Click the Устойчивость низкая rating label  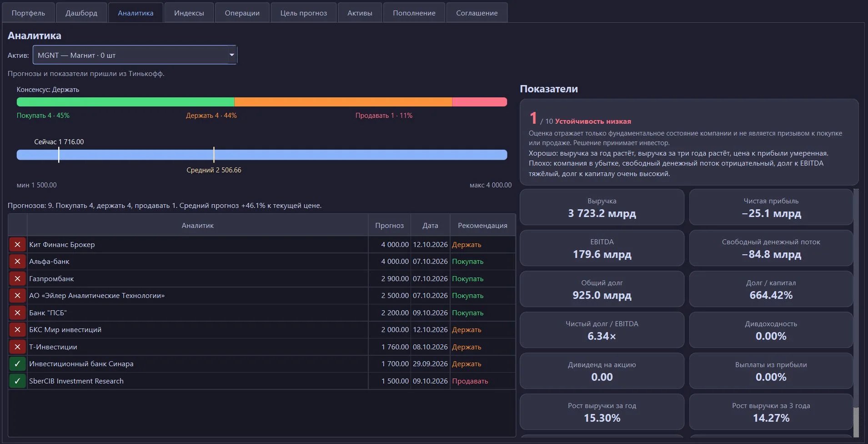tap(593, 121)
